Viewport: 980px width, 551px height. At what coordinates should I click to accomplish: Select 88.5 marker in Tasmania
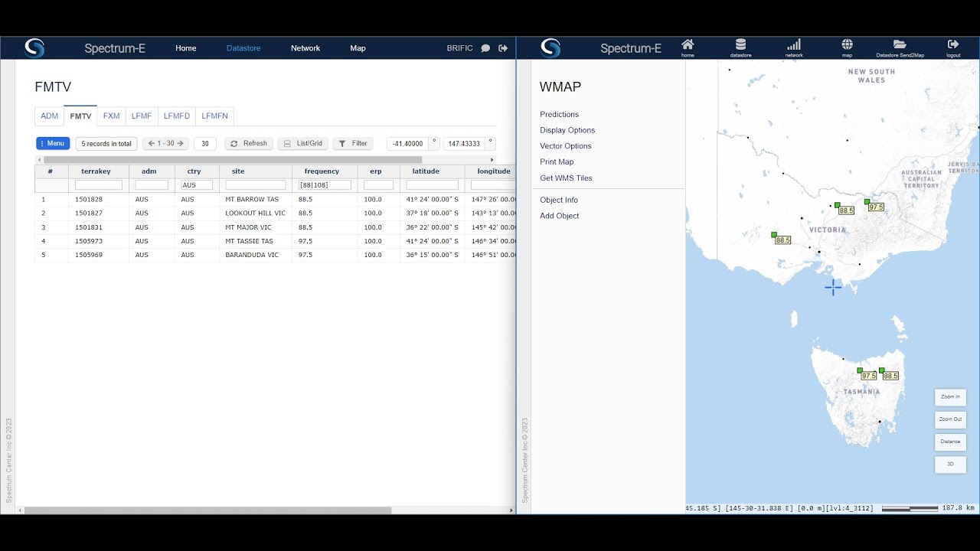[x=882, y=370]
